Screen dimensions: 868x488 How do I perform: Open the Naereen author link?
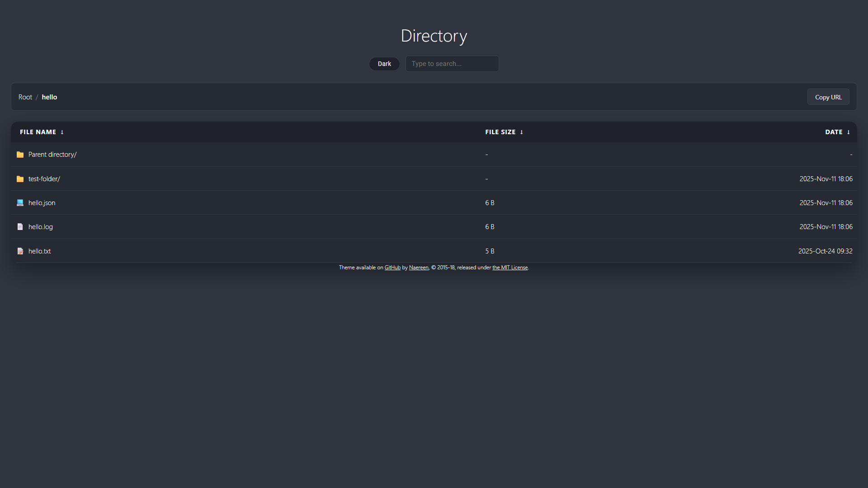[419, 267]
